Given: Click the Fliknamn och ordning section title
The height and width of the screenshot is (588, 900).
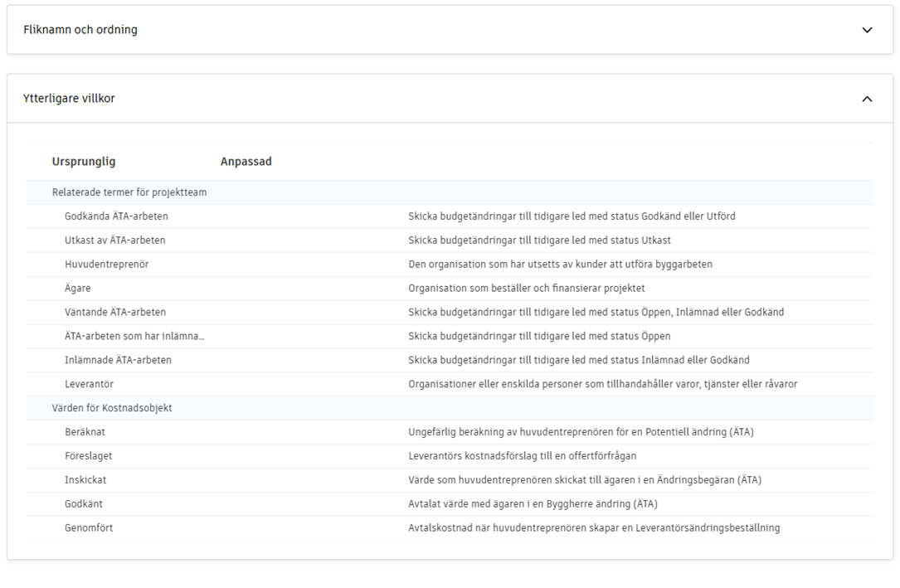Looking at the screenshot, I should pyautogui.click(x=80, y=30).
